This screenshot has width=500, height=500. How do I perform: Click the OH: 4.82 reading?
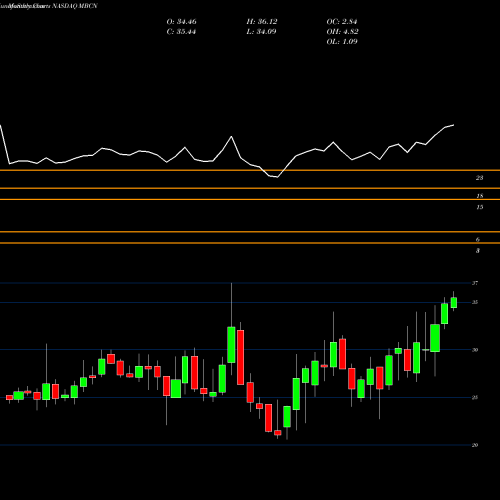coord(342,32)
